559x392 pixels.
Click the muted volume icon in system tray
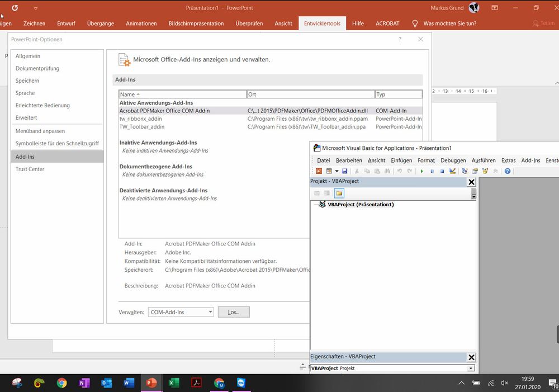[504, 383]
